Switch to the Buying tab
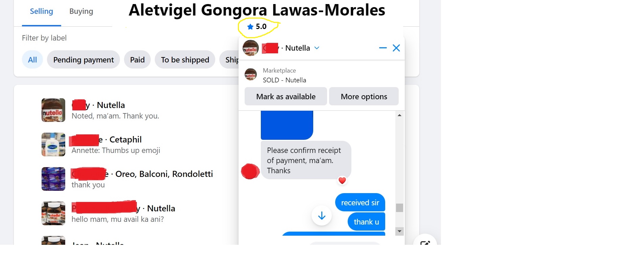The width and height of the screenshot is (644, 262). click(x=81, y=11)
